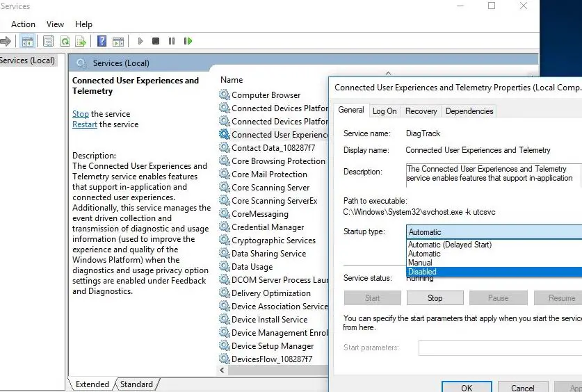
Task: Choose Automatic (Delayed Start) from startup list
Action: coord(494,245)
